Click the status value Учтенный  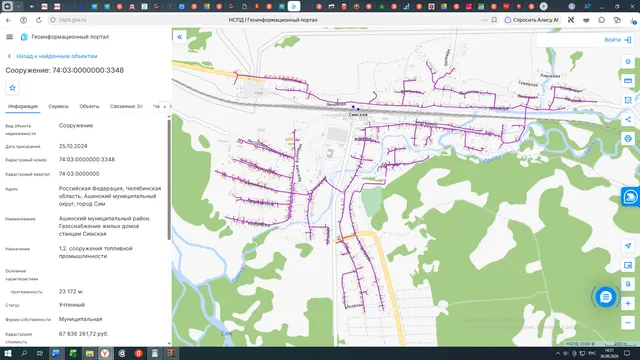tap(72, 305)
